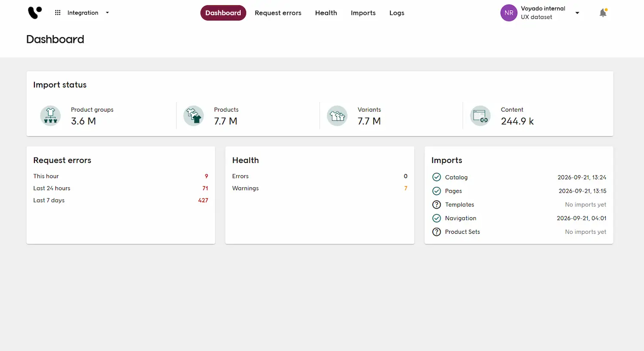Click the Pages import timestamp 13:15
The height and width of the screenshot is (351, 644).
[x=583, y=191]
